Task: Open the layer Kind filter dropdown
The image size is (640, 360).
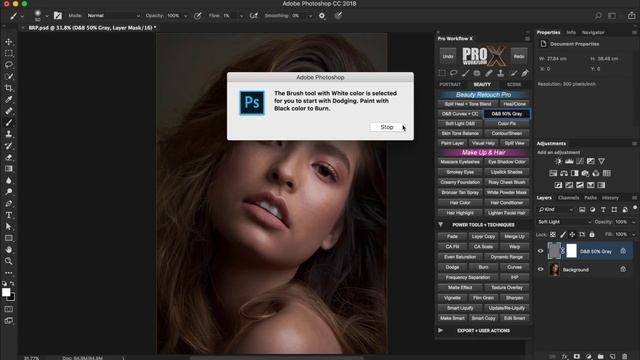Action: click(x=556, y=209)
